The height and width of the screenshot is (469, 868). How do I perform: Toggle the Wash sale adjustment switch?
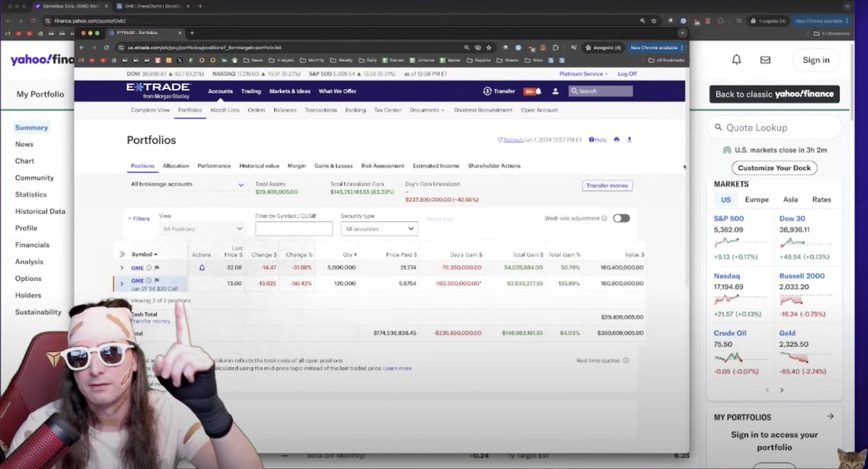621,218
